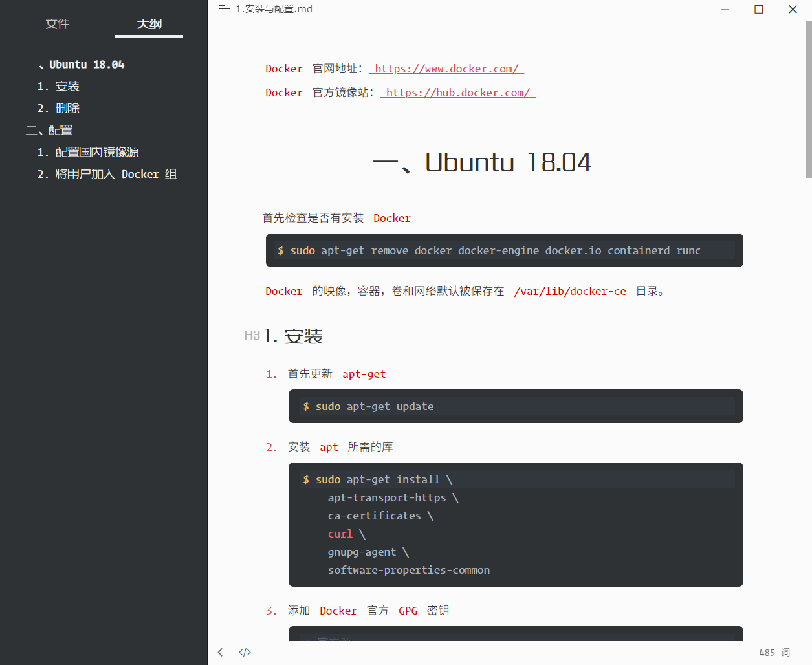
Task: Close the editor window
Action: click(x=793, y=9)
